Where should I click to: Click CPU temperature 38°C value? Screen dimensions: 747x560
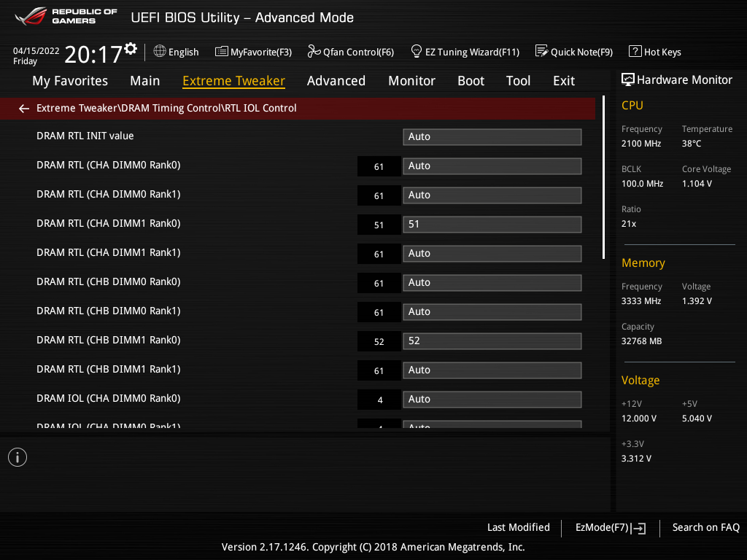coord(692,144)
